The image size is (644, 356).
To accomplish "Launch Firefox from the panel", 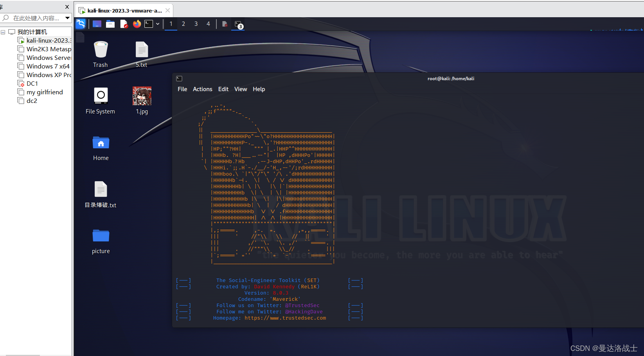I will (x=137, y=24).
